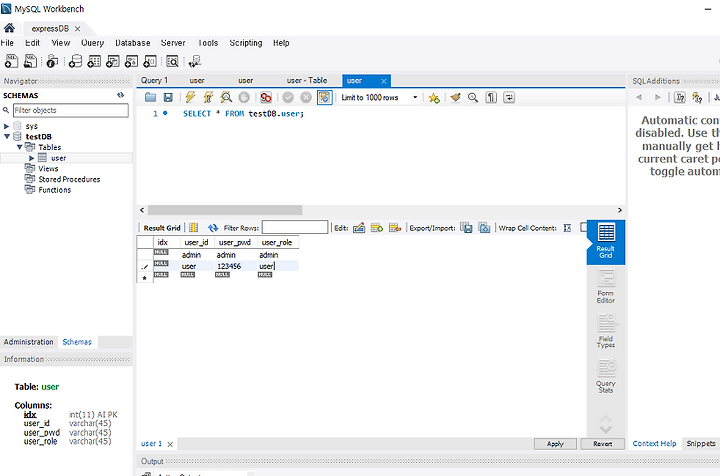This screenshot has height=476, width=720.
Task: Expand the user table node
Action: pyautogui.click(x=32, y=158)
